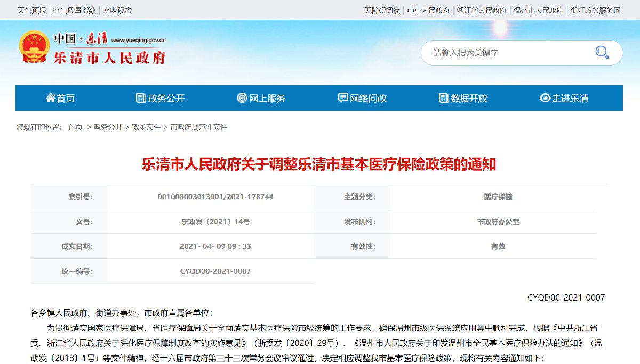Open the 水电预告 link
Viewport: 640px width, 364px height.
117,10
